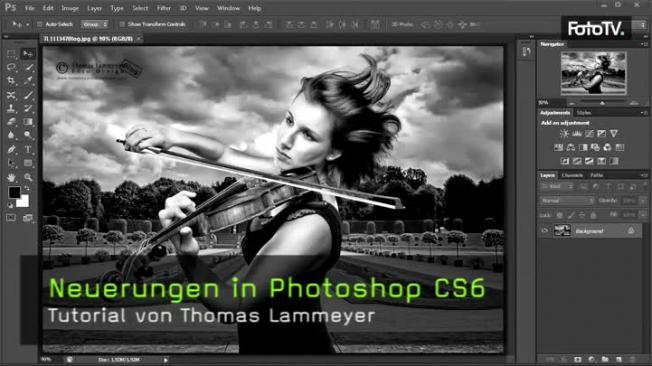Add an Exposure adjustment
Viewport: 652px width, 366px height.
click(x=601, y=134)
